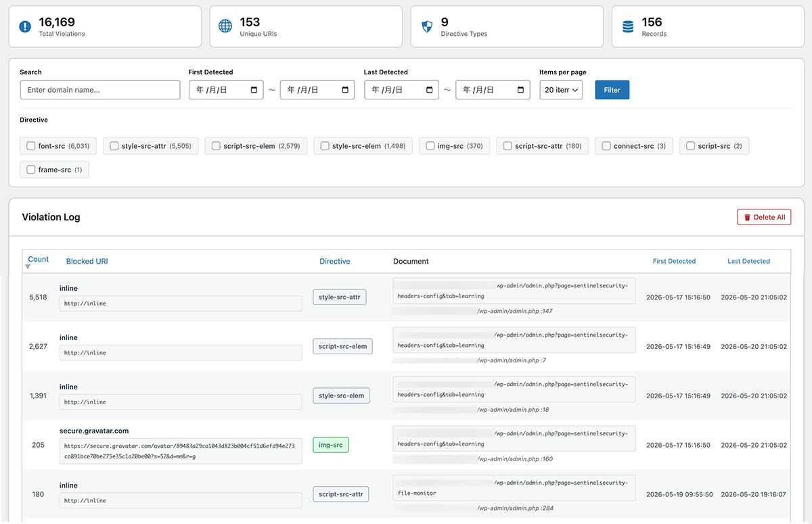Click the Filter button
The height and width of the screenshot is (524, 812).
tap(612, 90)
